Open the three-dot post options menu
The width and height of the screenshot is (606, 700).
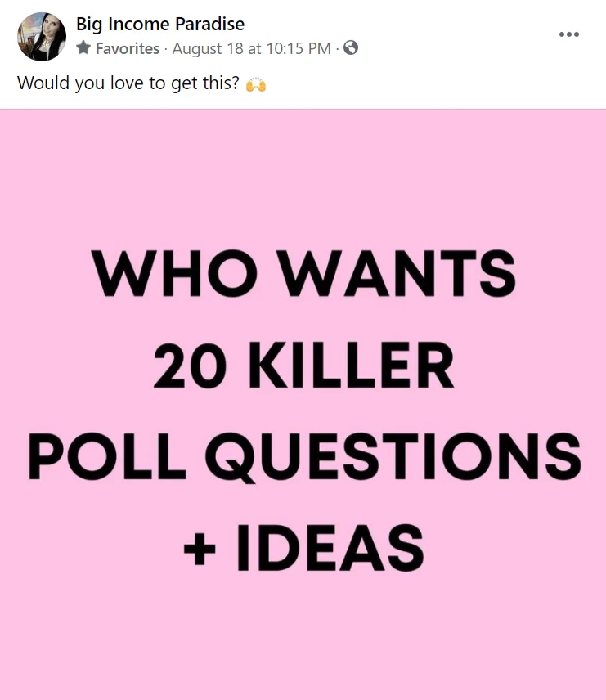tap(568, 34)
